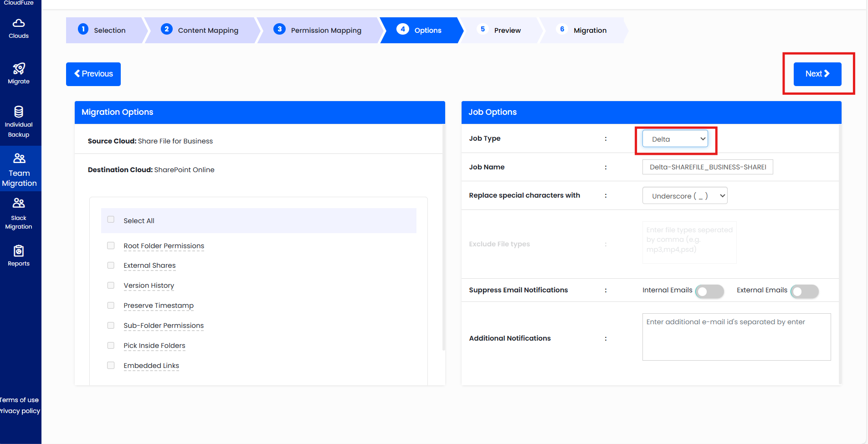Click the Version History label

149,286
